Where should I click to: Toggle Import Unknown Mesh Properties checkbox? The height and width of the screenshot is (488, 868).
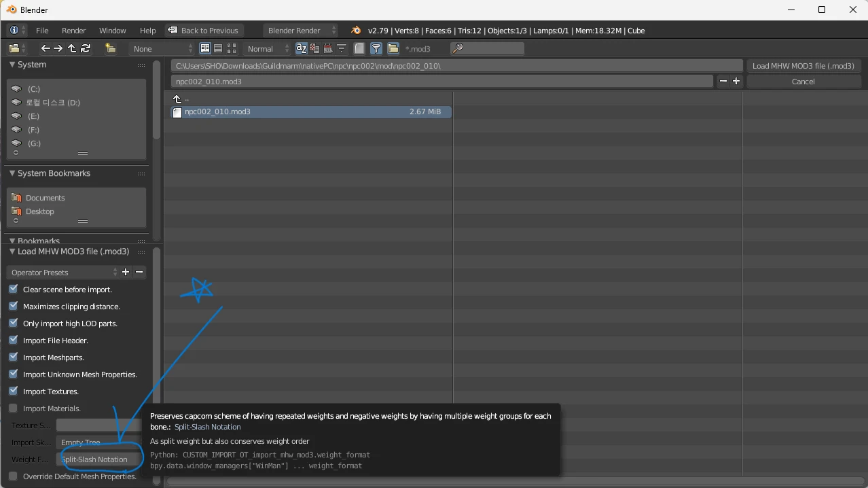point(13,374)
